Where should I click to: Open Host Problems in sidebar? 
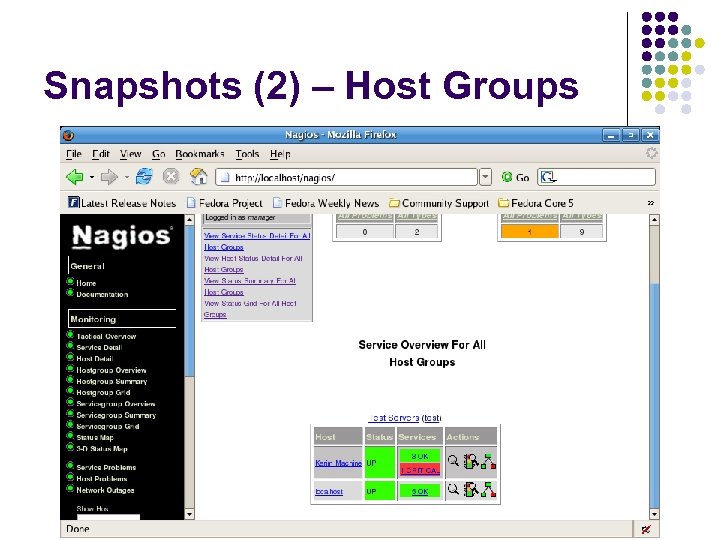pyautogui.click(x=101, y=478)
